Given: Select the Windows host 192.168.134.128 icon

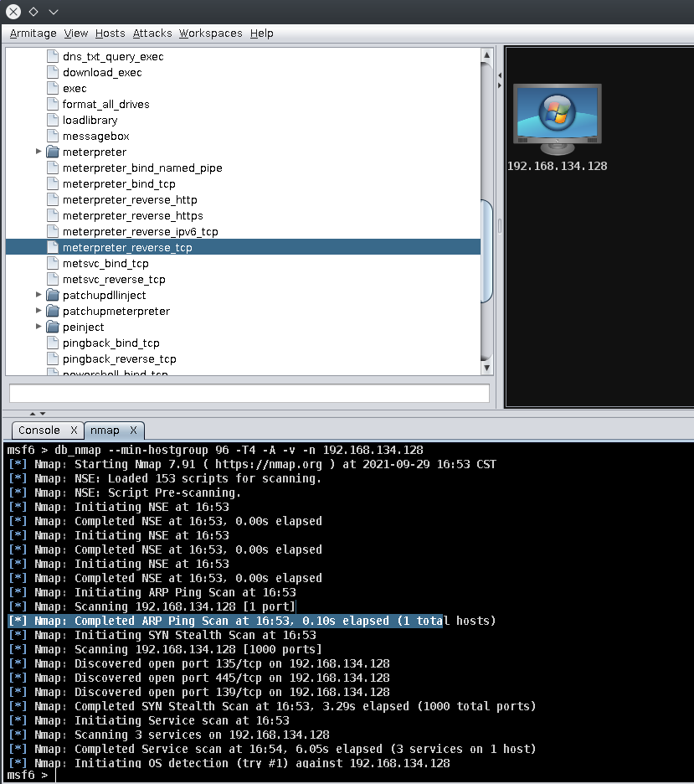Looking at the screenshot, I should (x=557, y=120).
